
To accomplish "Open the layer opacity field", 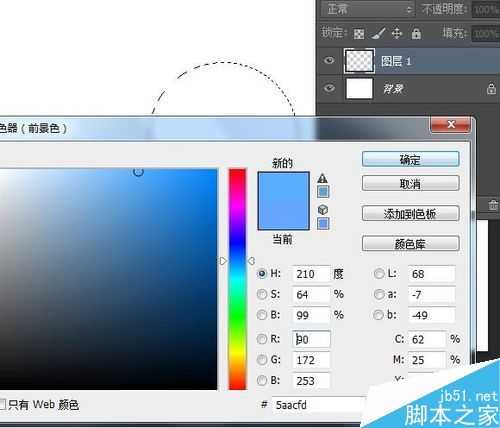I will pyautogui.click(x=485, y=10).
